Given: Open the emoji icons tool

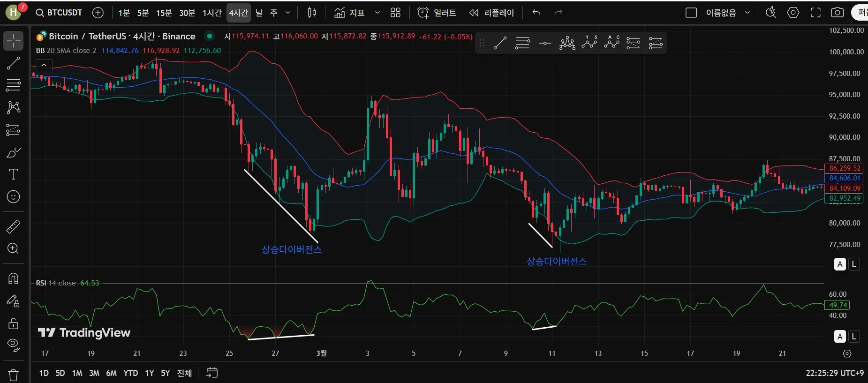Looking at the screenshot, I should pyautogui.click(x=13, y=197).
